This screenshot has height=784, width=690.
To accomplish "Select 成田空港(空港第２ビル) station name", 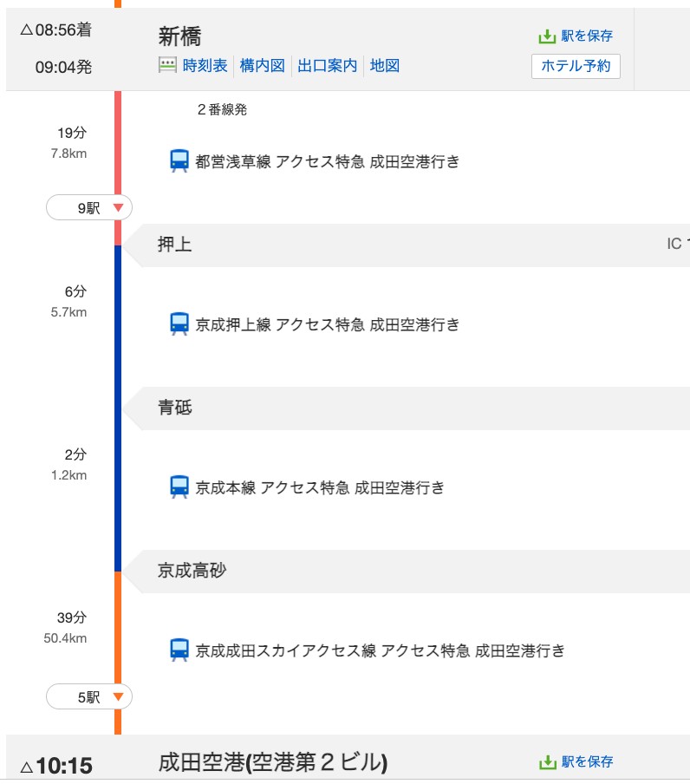I will (273, 762).
